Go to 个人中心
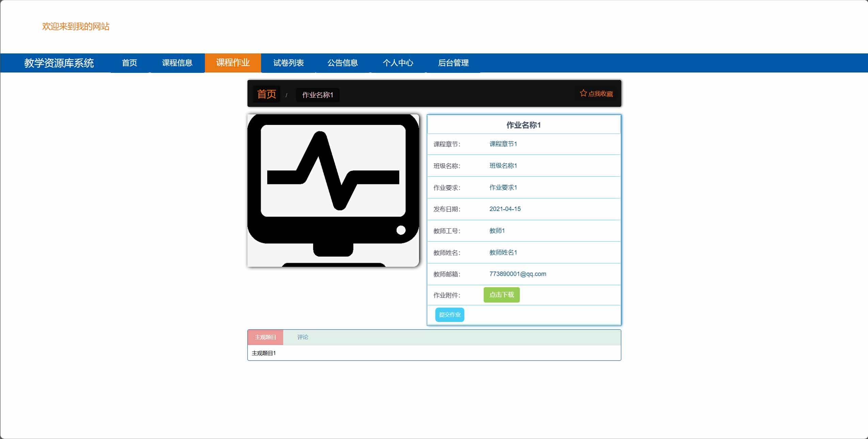The height and width of the screenshot is (439, 868). [398, 63]
